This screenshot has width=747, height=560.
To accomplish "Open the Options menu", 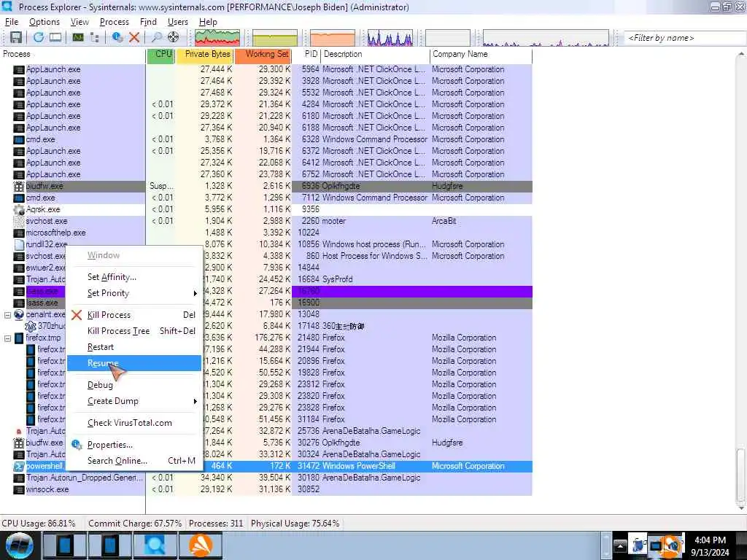I will (44, 22).
